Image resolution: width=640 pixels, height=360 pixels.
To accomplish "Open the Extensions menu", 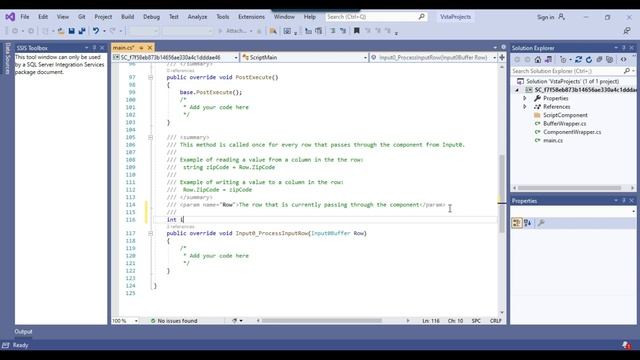I will coord(251,17).
